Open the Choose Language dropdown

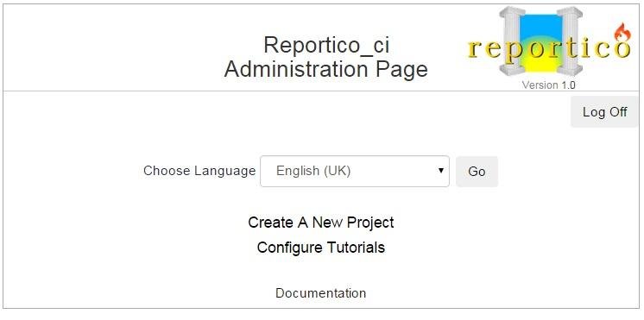(x=355, y=171)
